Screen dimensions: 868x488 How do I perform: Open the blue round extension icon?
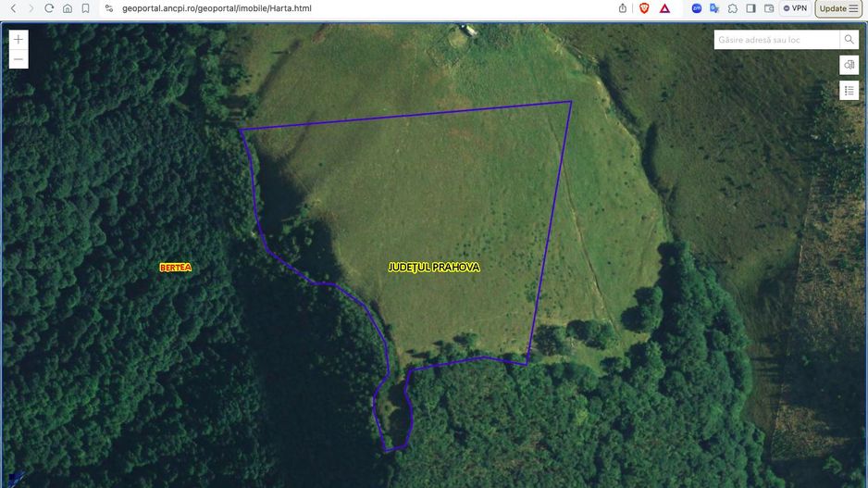(697, 8)
